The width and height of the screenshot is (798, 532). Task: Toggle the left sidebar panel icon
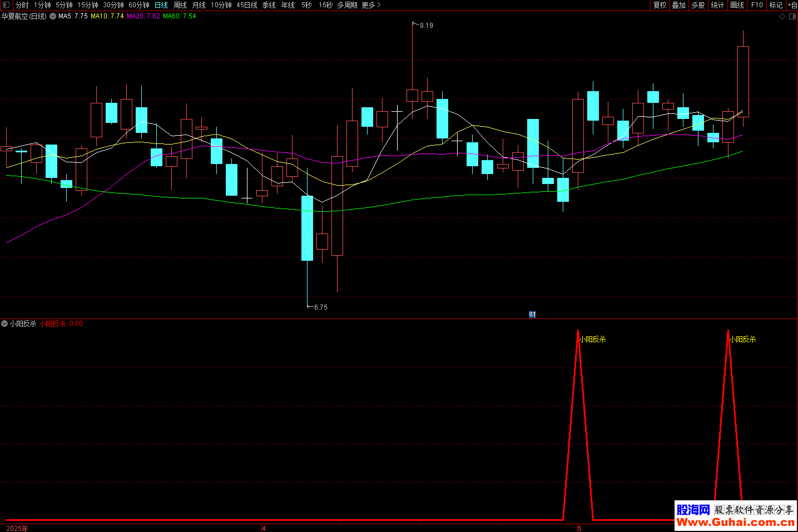[6, 5]
